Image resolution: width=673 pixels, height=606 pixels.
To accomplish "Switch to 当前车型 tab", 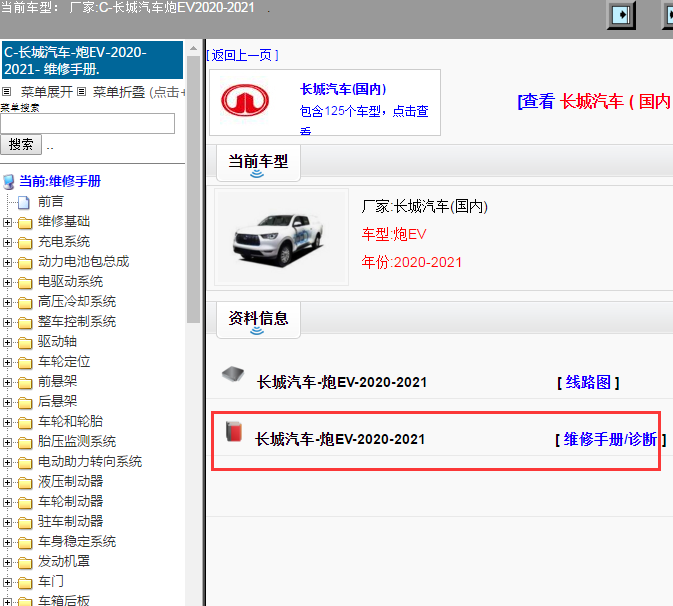I will (x=258, y=163).
